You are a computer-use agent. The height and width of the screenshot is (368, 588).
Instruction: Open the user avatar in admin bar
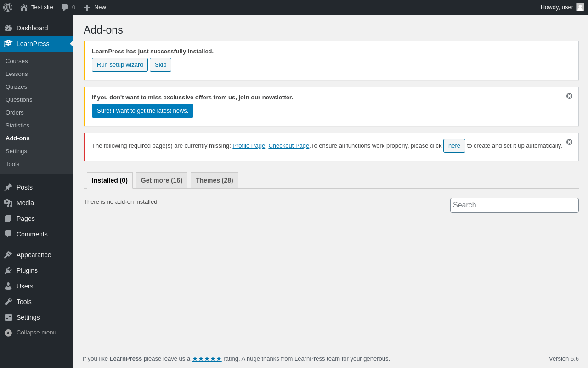click(x=580, y=7)
